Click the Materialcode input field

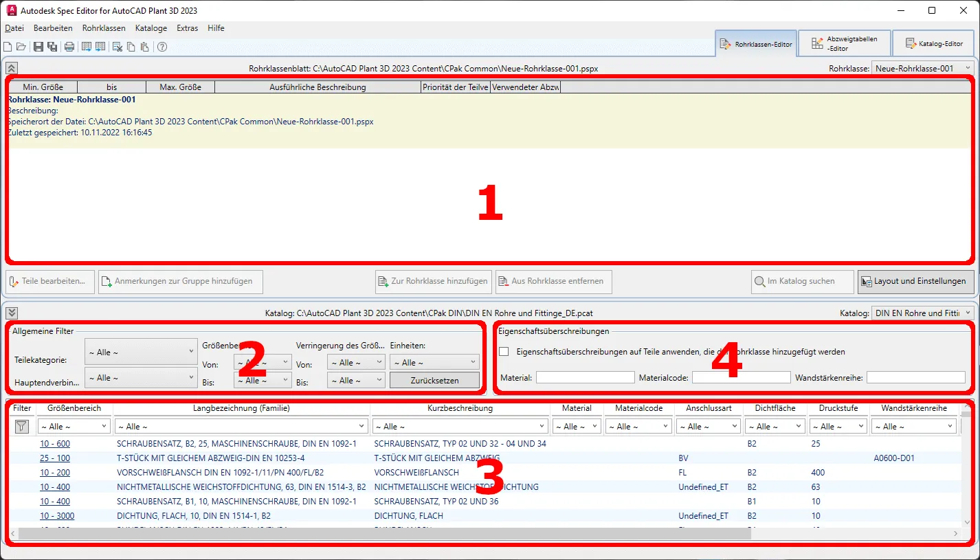(x=741, y=377)
